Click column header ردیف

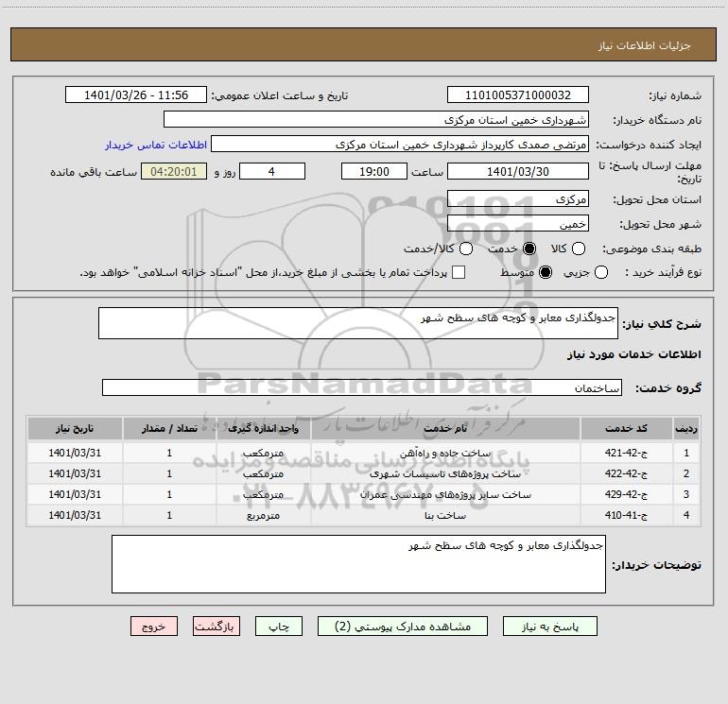point(686,428)
